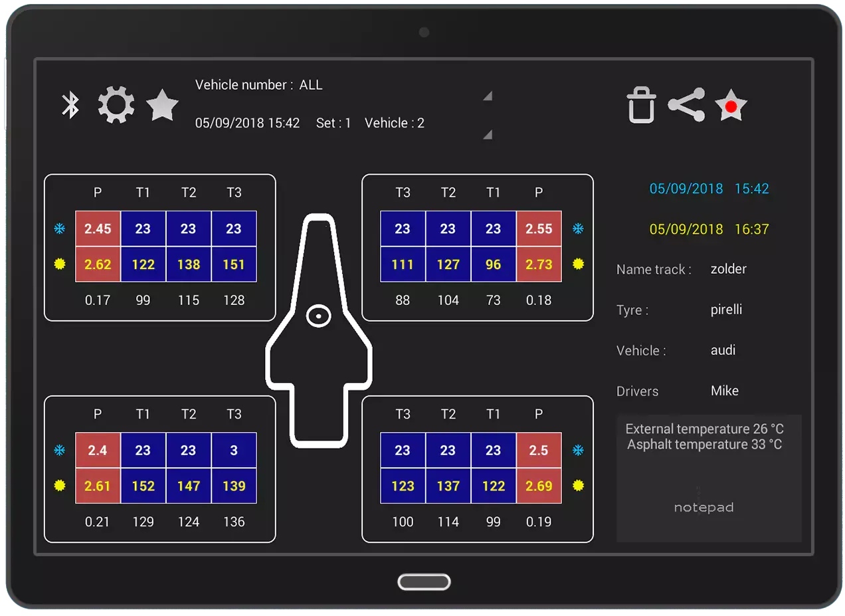Tap hot temperature cell 147
Screen dimensions: 845x616
(189, 486)
